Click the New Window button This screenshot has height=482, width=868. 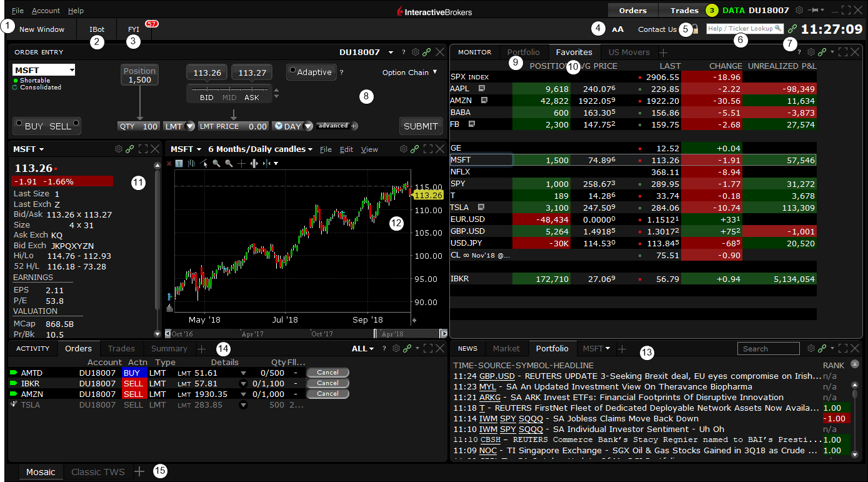pyautogui.click(x=42, y=29)
